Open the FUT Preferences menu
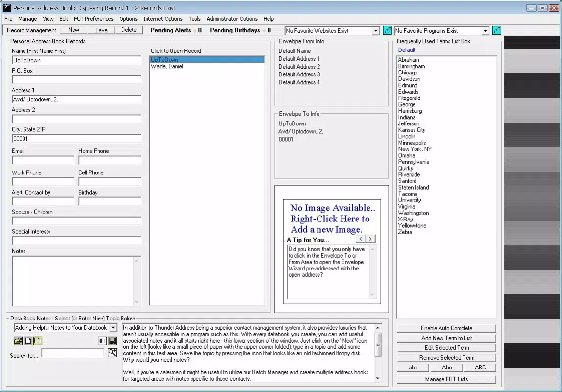 [x=94, y=19]
